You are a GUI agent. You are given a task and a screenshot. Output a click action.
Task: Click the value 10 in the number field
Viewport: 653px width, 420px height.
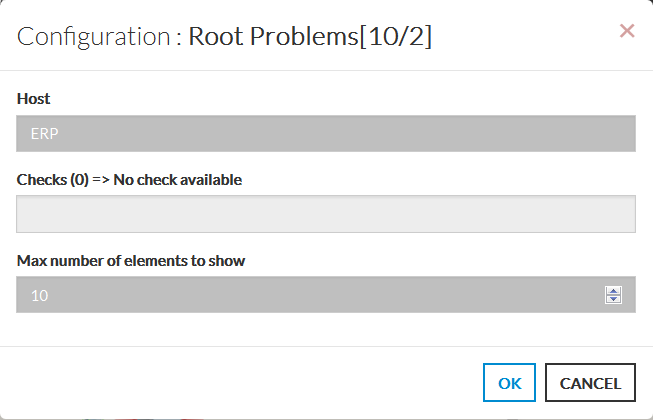pos(40,295)
